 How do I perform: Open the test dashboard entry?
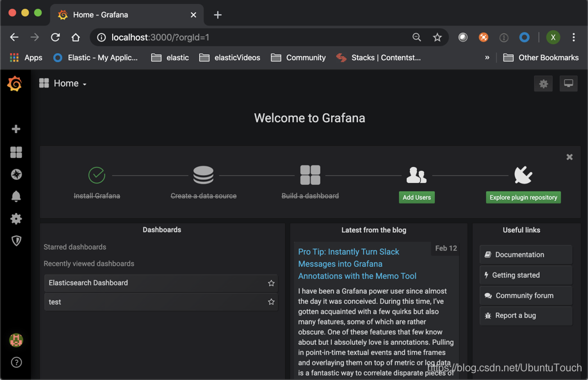coord(161,302)
